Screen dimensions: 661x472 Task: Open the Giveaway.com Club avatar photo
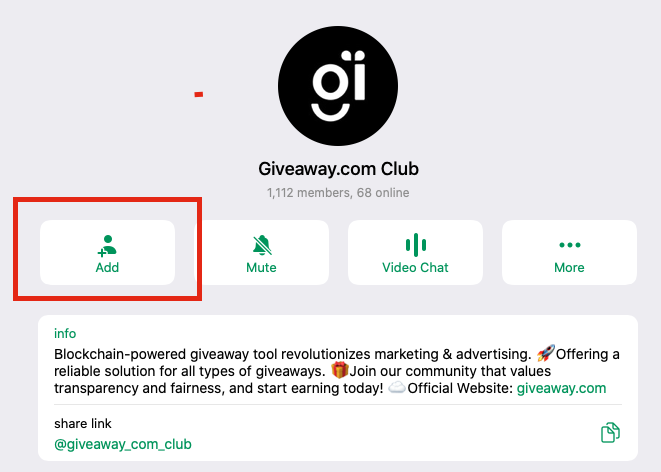338,86
